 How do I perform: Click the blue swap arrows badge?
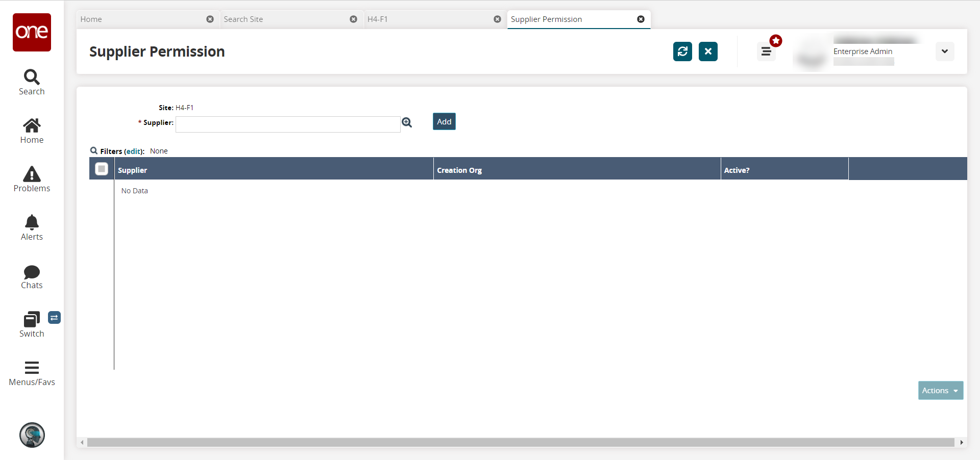tap(54, 318)
